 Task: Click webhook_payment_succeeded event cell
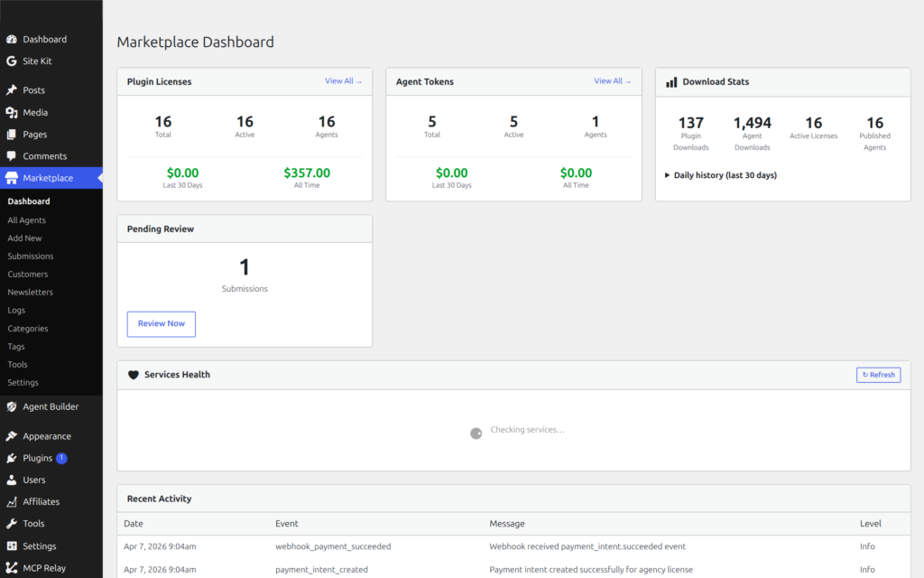pyautogui.click(x=333, y=546)
